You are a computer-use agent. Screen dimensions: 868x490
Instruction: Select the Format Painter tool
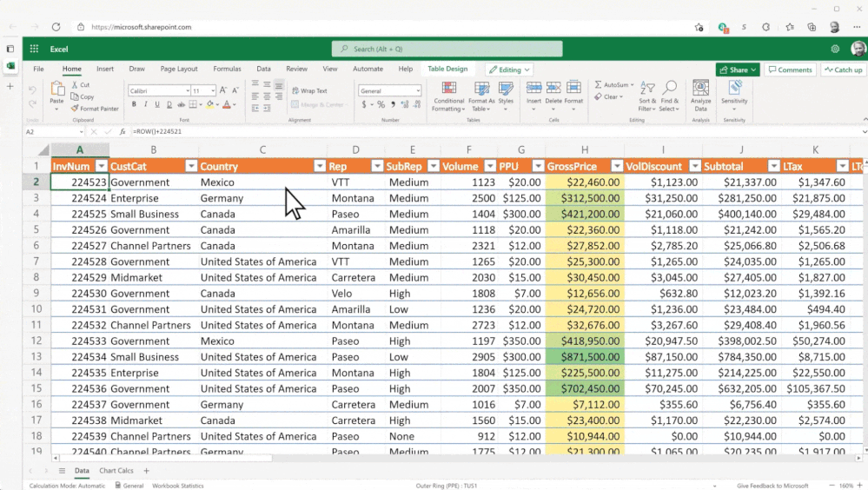coord(95,109)
